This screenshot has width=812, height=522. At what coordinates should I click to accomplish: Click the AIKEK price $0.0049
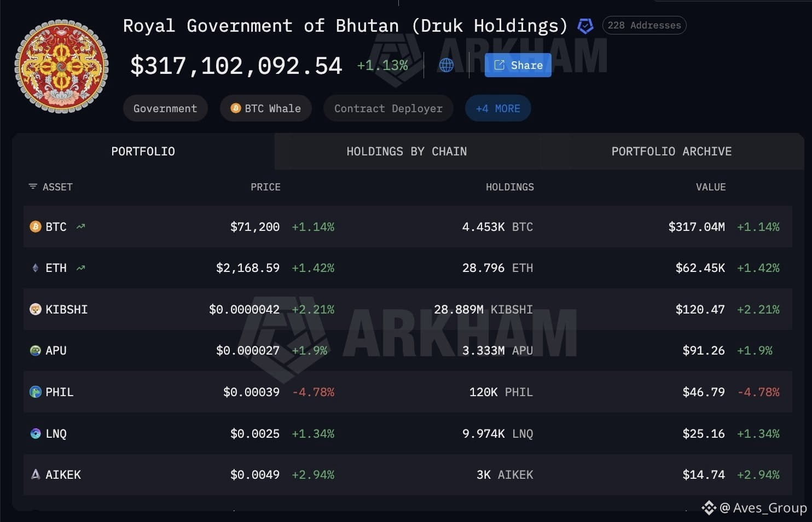coord(255,474)
